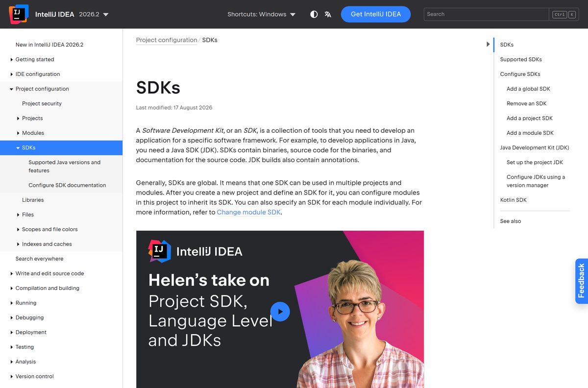Viewport: 588px width, 388px height.
Task: Jump to Supported SDKs section
Action: [x=521, y=59]
